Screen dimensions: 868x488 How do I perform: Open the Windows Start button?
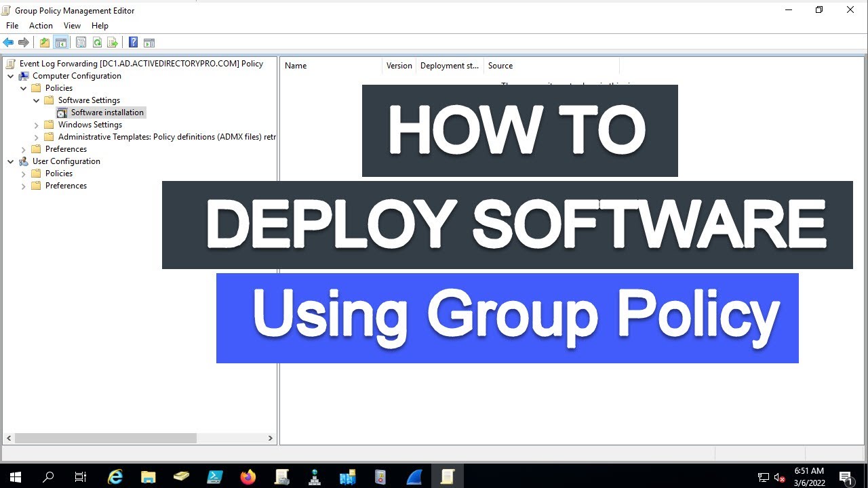click(16, 477)
